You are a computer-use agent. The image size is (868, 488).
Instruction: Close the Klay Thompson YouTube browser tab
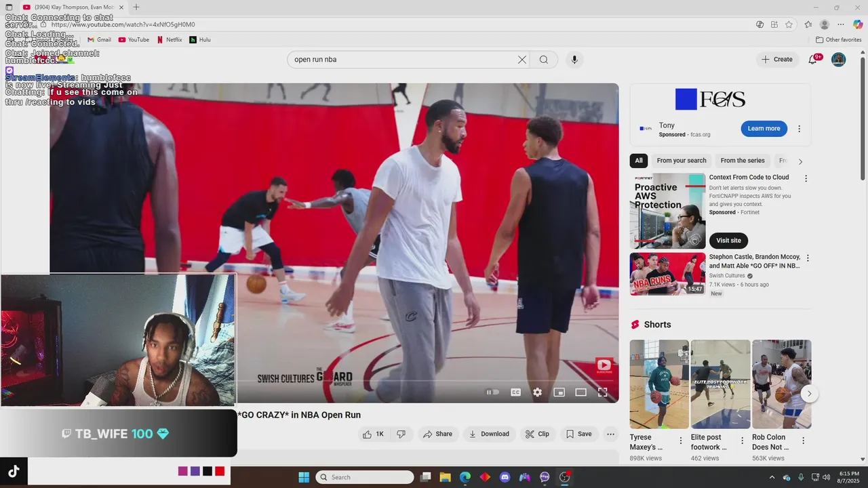point(121,7)
